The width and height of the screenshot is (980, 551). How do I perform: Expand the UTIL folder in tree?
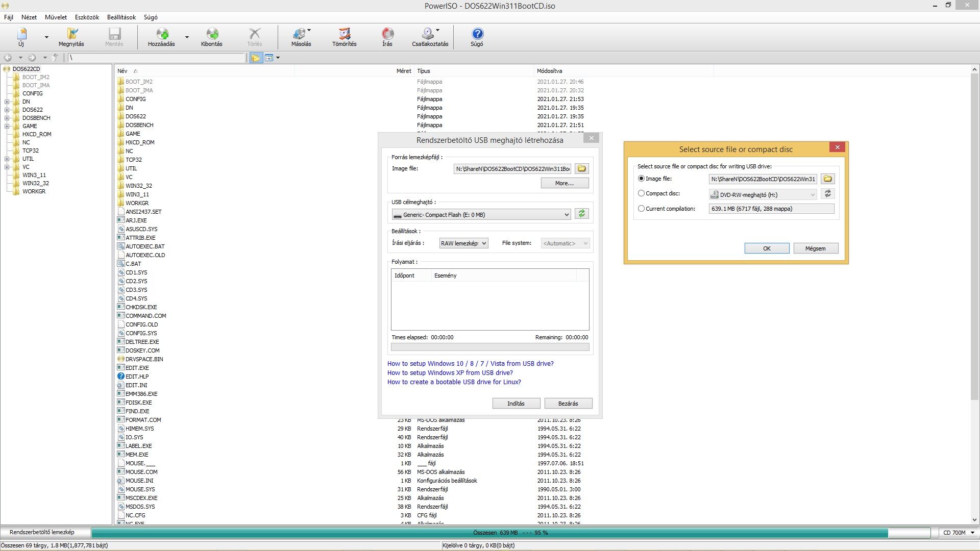pyautogui.click(x=7, y=159)
